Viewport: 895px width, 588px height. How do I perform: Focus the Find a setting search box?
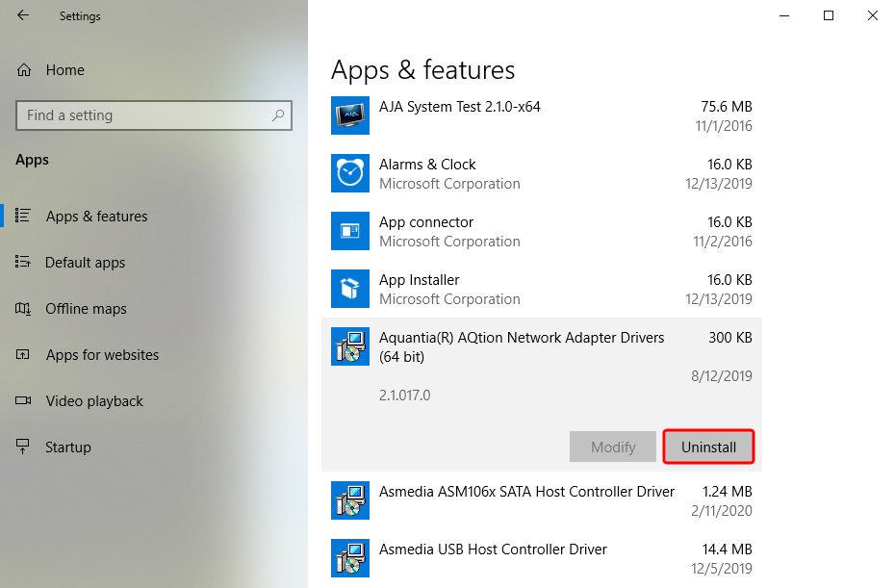click(x=144, y=115)
